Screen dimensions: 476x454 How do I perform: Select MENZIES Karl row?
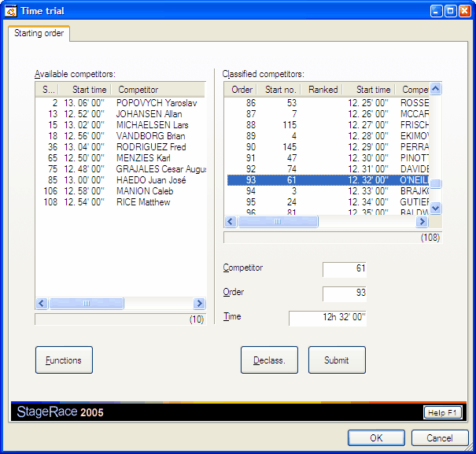(120, 158)
